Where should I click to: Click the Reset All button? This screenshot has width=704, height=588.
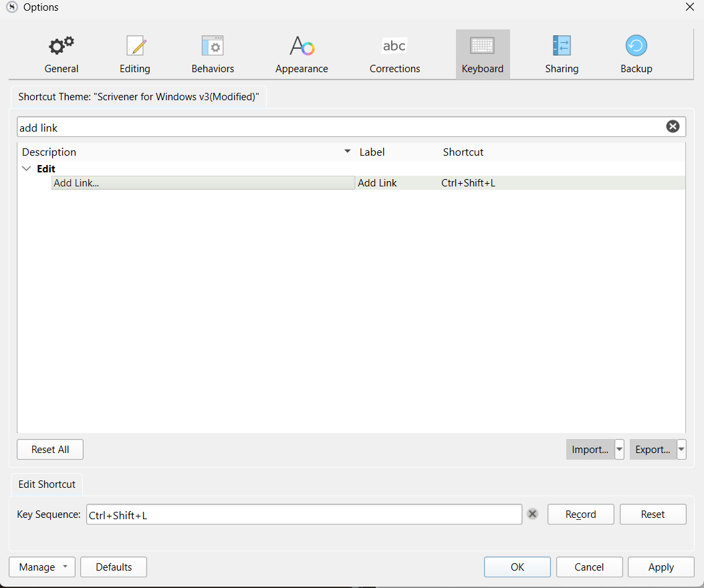tap(50, 450)
